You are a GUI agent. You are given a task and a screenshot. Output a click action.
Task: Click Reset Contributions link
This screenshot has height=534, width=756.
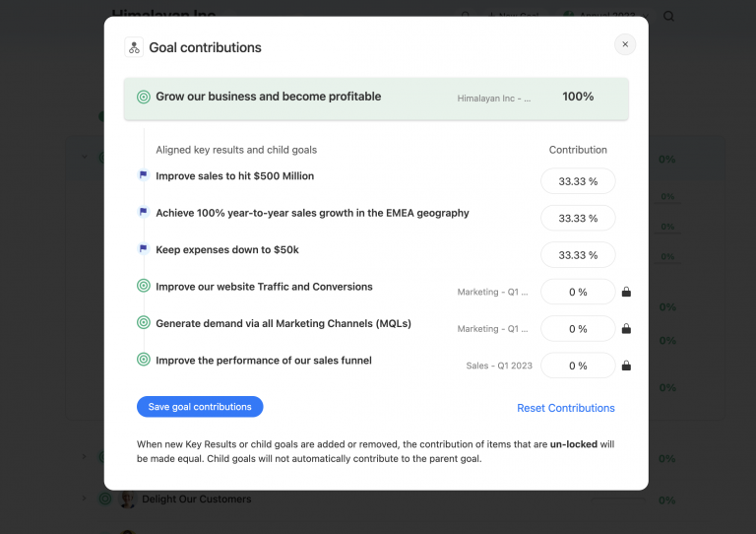click(x=565, y=408)
